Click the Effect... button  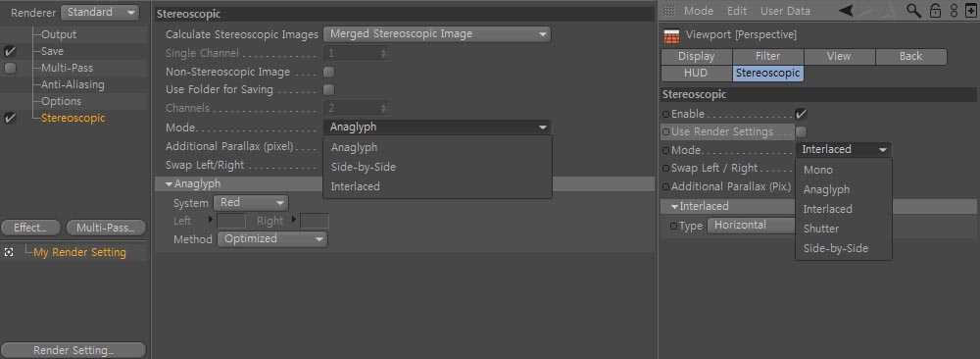[x=30, y=228]
